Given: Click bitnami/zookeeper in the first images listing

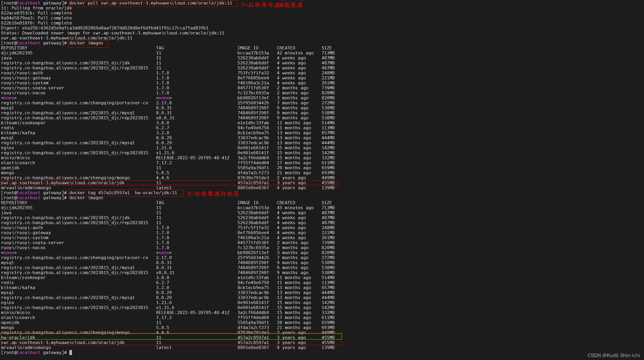Looking at the screenshot, I should [x=23, y=123].
